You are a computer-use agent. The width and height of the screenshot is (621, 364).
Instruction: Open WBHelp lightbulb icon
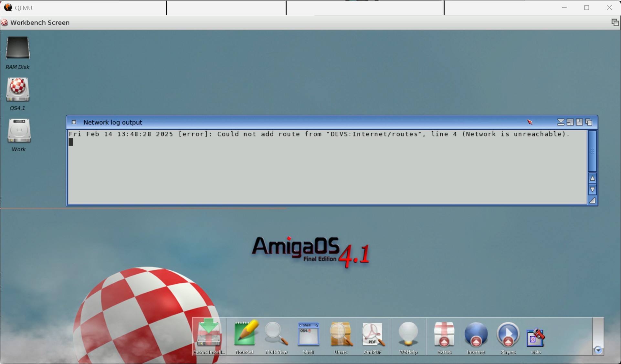(x=408, y=336)
